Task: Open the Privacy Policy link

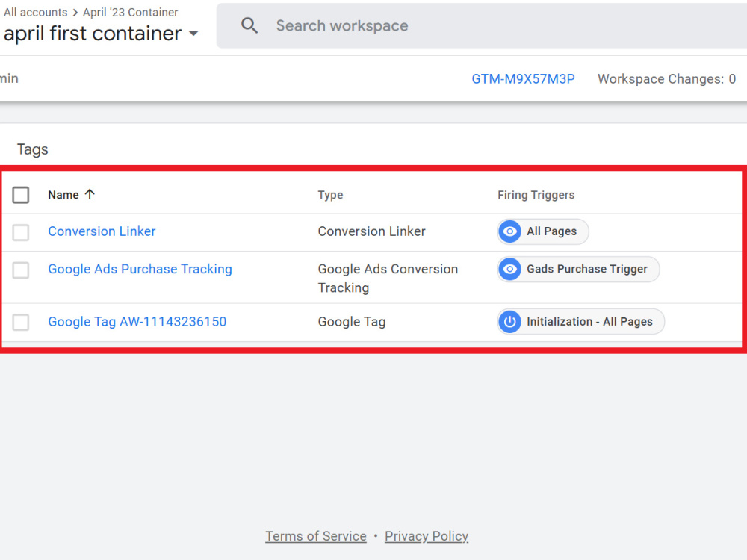Action: coord(427,536)
